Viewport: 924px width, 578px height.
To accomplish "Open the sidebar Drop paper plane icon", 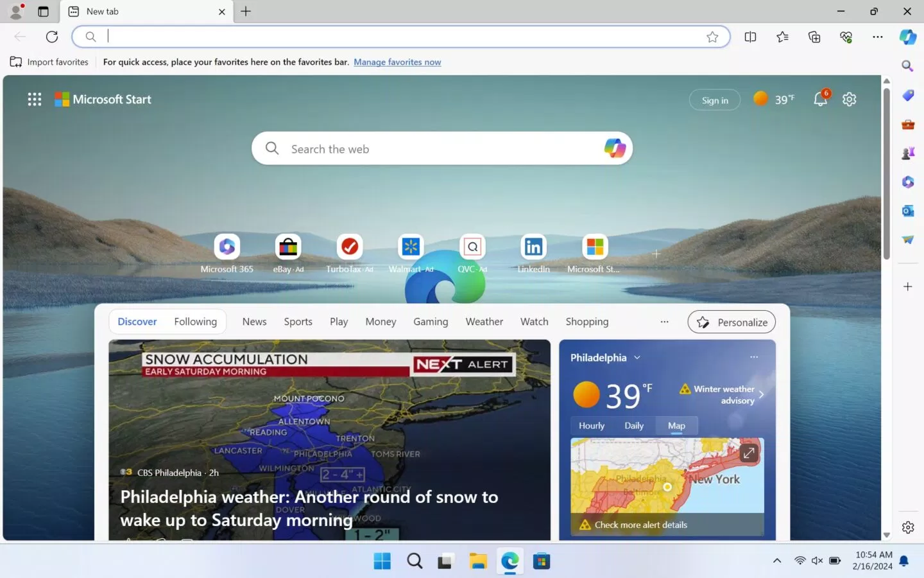I will (907, 240).
